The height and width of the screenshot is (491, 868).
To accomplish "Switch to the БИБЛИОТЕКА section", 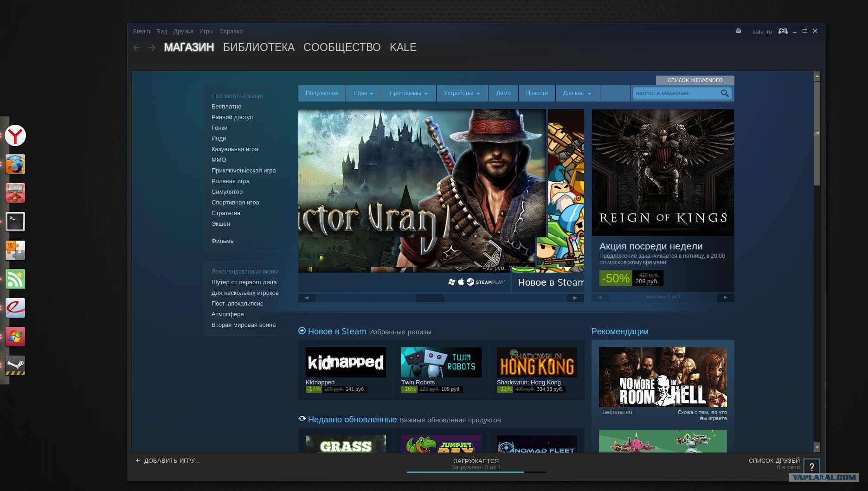I will click(259, 47).
